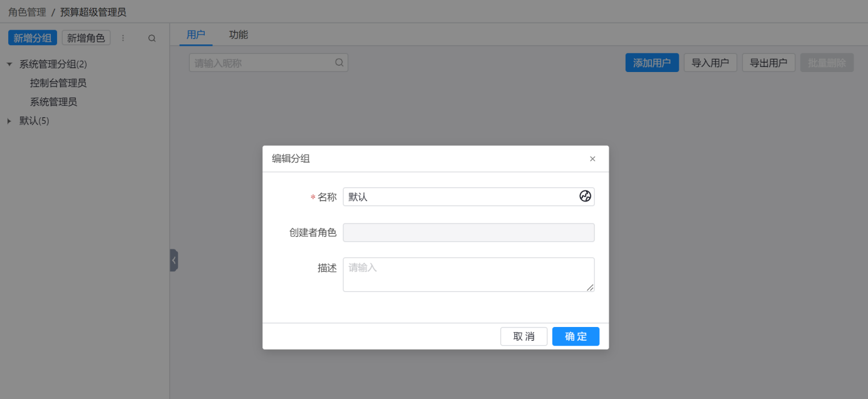Select the 系统管理员 role
The image size is (868, 399).
[54, 101]
